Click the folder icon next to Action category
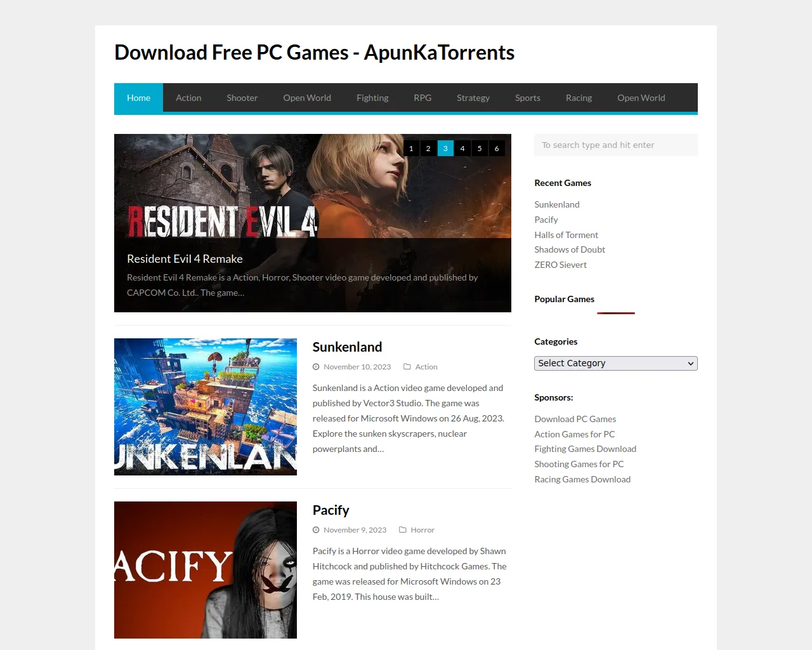 pyautogui.click(x=407, y=367)
